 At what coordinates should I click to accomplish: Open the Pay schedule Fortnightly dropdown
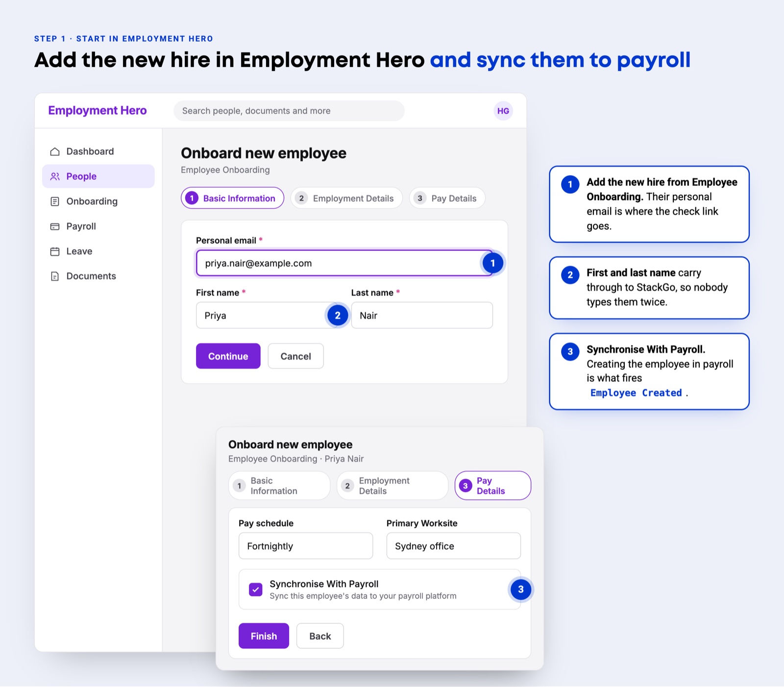[306, 546]
